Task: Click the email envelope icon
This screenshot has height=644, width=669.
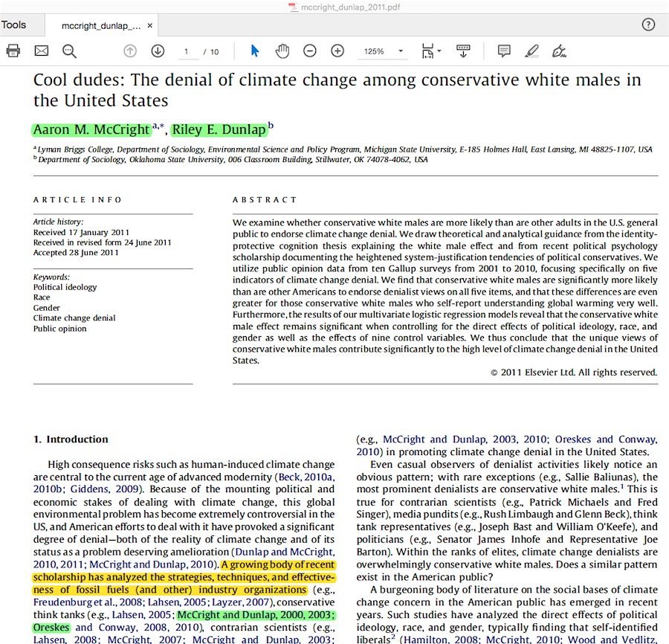Action: 41,51
